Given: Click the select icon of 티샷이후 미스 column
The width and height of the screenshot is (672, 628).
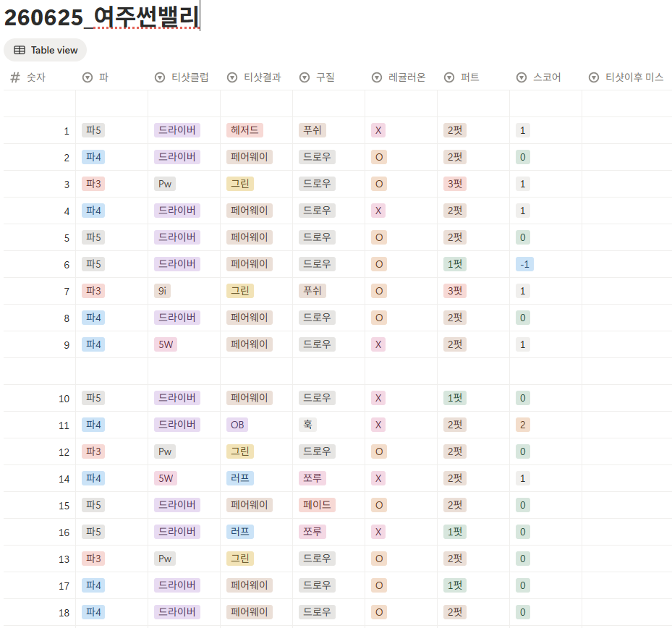Looking at the screenshot, I should tap(594, 77).
